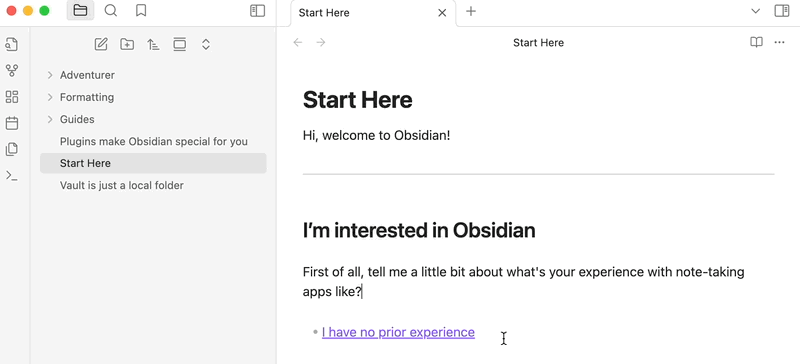
Task: Open command palette terminal icon
Action: tap(12, 176)
